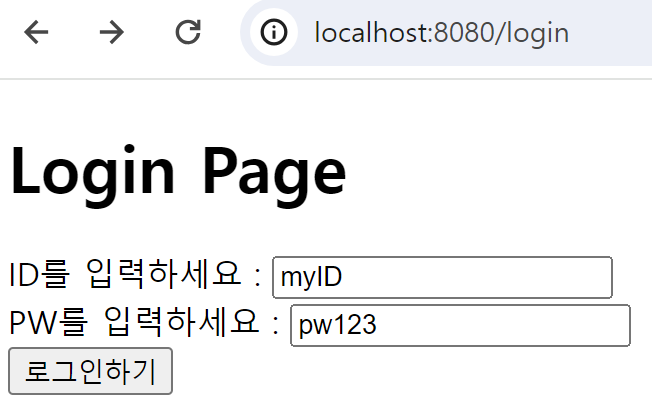The image size is (652, 408).
Task: Submit with the 로그인하기 button
Action: 90,371
